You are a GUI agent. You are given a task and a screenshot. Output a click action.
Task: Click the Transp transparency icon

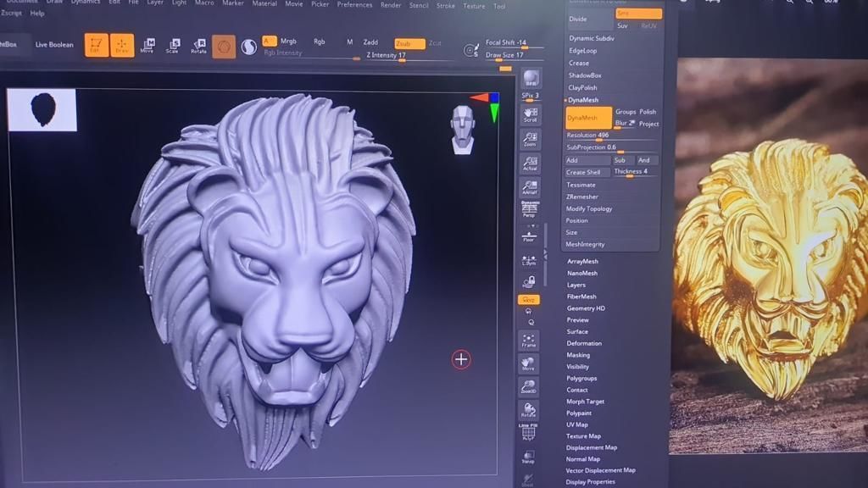(x=528, y=457)
